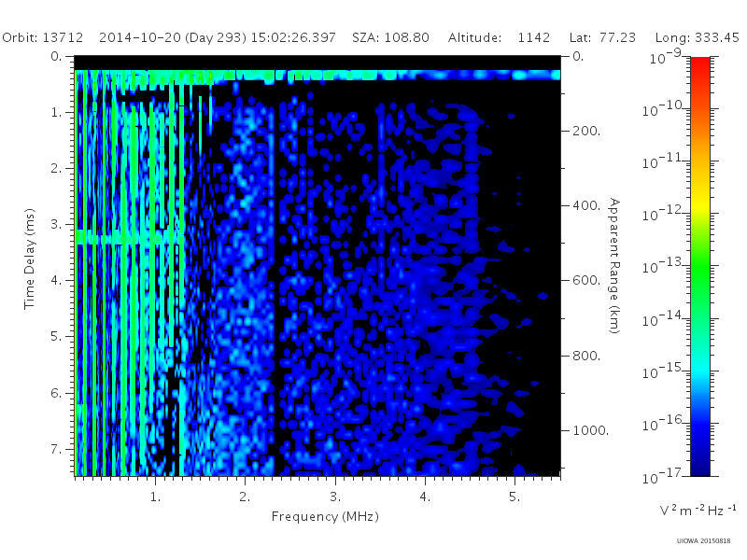Click the 'Altitude:' label

point(474,37)
